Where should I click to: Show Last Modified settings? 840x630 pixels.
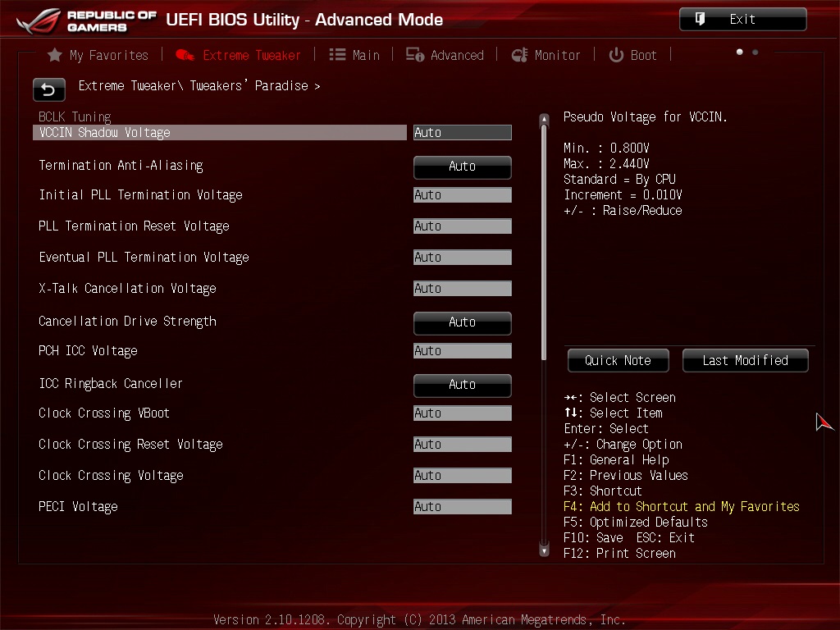(745, 361)
